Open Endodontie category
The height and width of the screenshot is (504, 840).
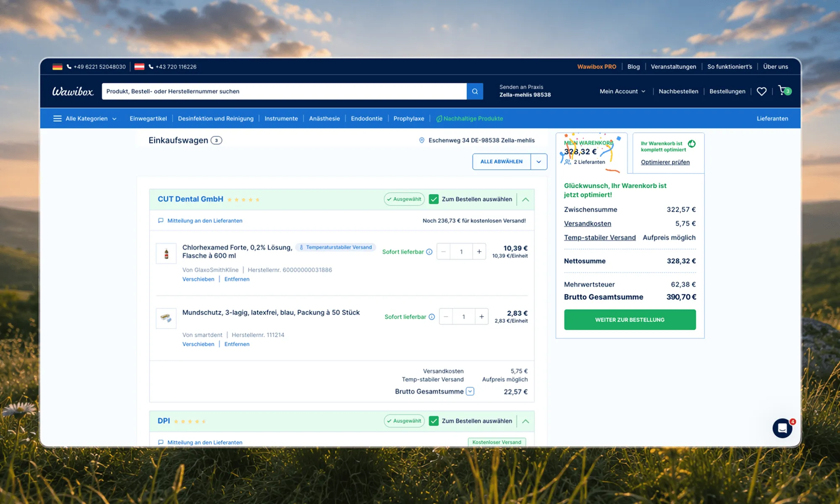point(367,118)
